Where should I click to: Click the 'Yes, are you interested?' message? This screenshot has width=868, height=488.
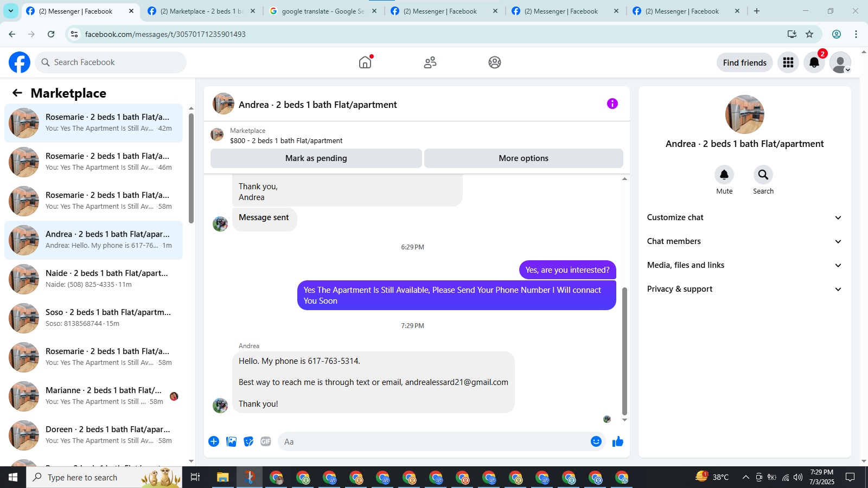[567, 270]
